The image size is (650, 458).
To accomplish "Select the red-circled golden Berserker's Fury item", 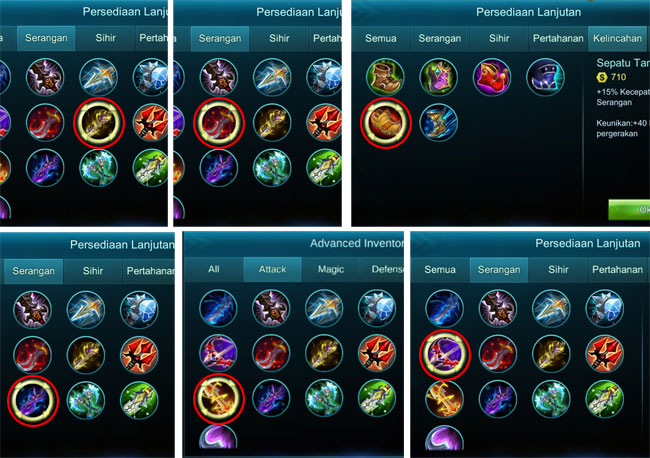I will point(218,399).
